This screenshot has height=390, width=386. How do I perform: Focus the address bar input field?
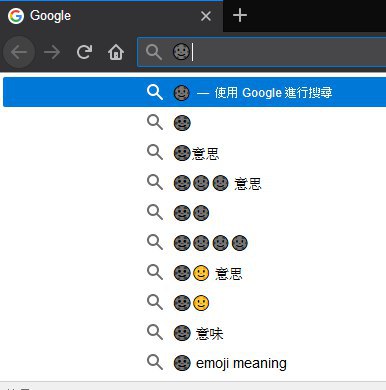262,52
